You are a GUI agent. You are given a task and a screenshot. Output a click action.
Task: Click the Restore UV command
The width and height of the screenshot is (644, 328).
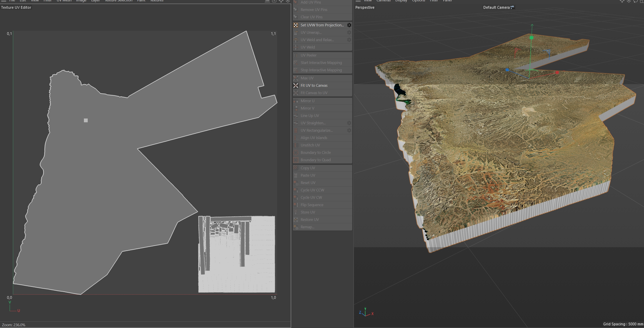(x=309, y=220)
